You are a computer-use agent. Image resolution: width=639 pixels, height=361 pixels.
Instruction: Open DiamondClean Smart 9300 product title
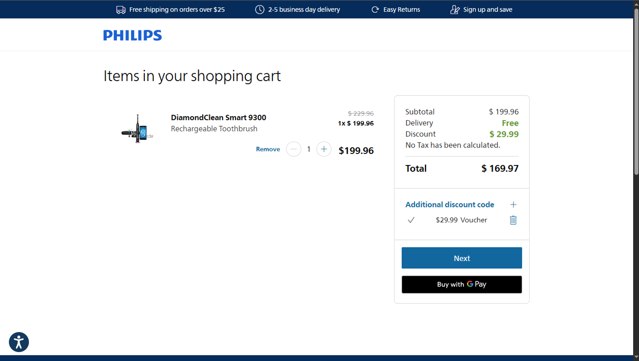(218, 117)
